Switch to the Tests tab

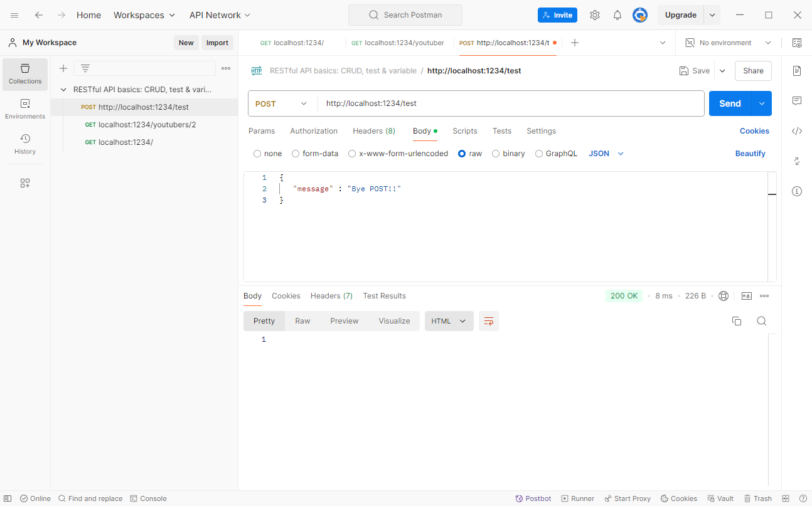coord(502,131)
